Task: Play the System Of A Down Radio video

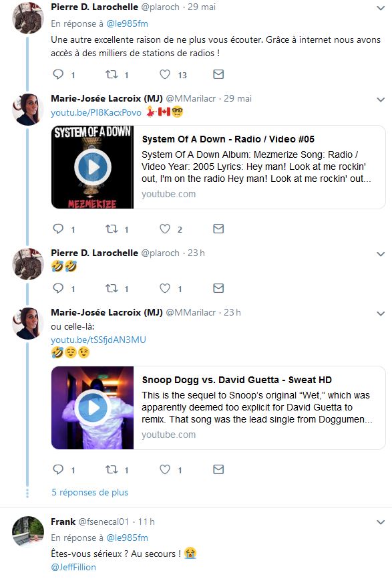Action: coord(93,167)
